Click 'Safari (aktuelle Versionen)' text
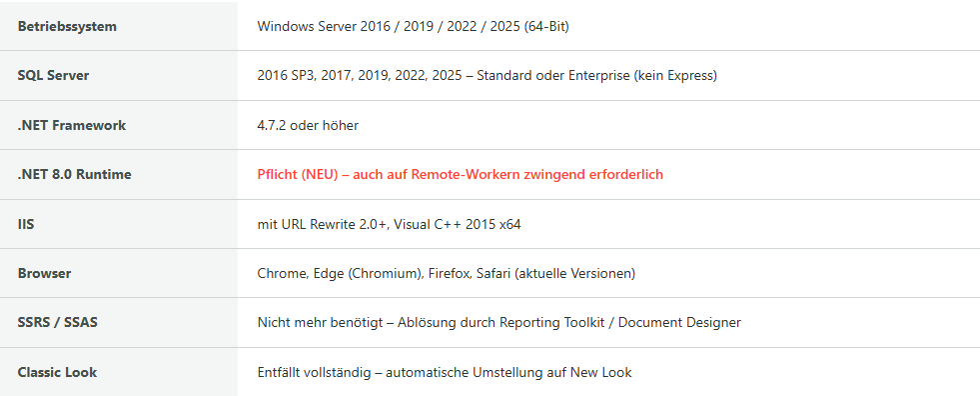This screenshot has width=980, height=396. point(556,273)
